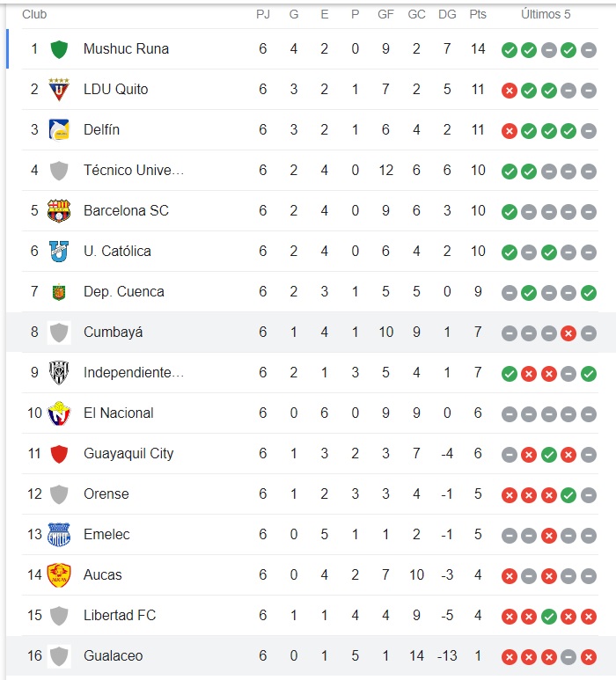Click the Independiente club badge
The image size is (616, 680).
[x=59, y=373]
